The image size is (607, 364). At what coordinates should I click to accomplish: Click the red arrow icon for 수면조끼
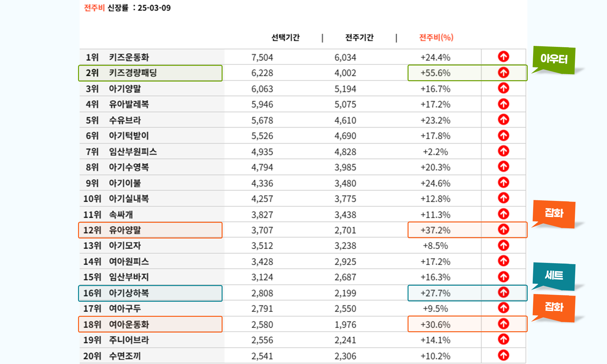click(x=503, y=355)
